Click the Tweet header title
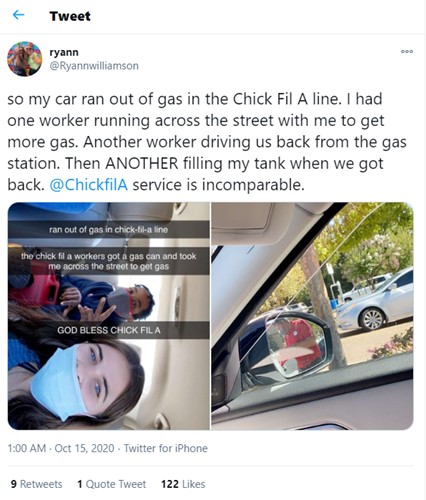 [x=70, y=16]
